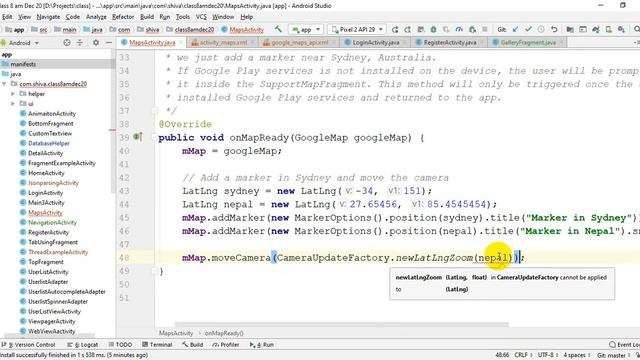
Task: Click class8amdec20 in navigation bar
Action: [190, 29]
